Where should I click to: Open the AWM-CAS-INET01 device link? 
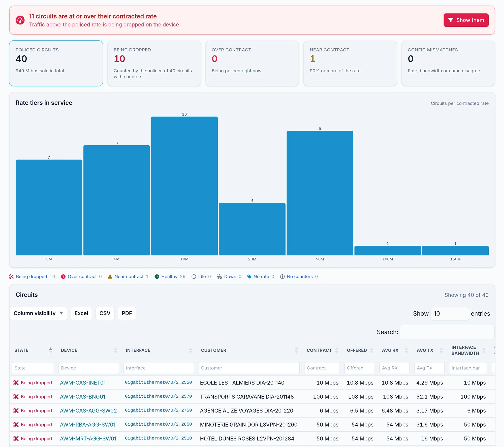(83, 383)
